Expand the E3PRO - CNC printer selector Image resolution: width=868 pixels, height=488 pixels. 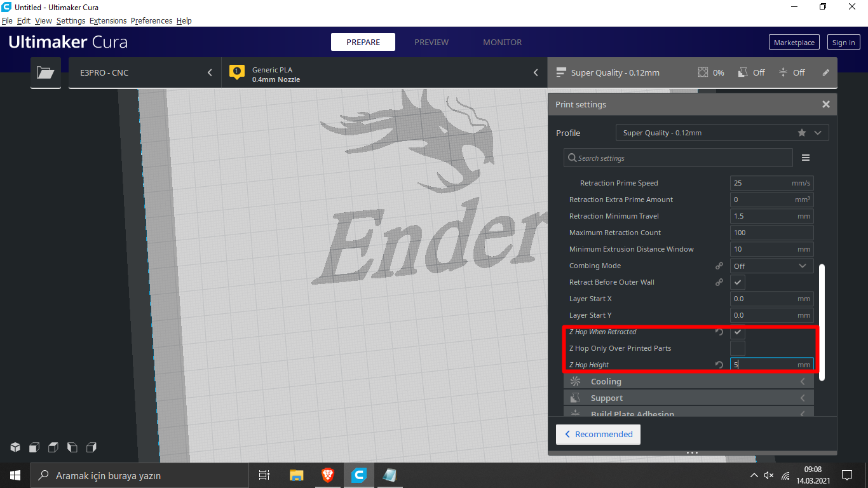point(145,72)
